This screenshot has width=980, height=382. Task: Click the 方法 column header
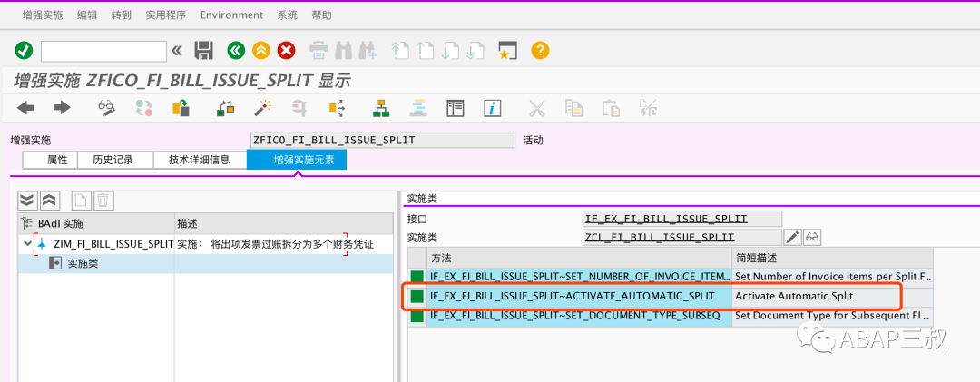pos(579,258)
